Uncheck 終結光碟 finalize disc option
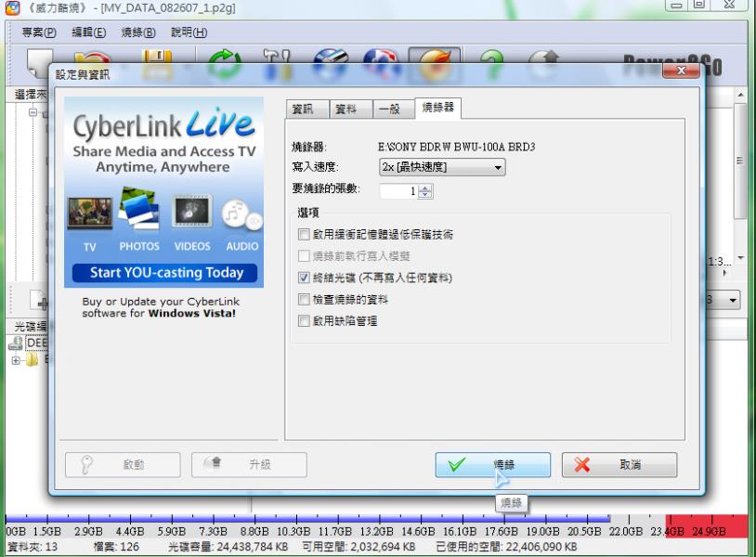This screenshot has width=756, height=557. (304, 278)
